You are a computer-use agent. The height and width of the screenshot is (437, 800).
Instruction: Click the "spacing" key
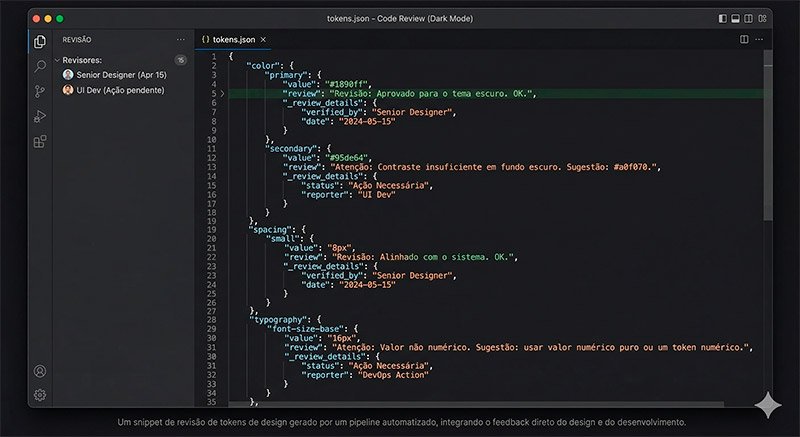[x=270, y=230]
